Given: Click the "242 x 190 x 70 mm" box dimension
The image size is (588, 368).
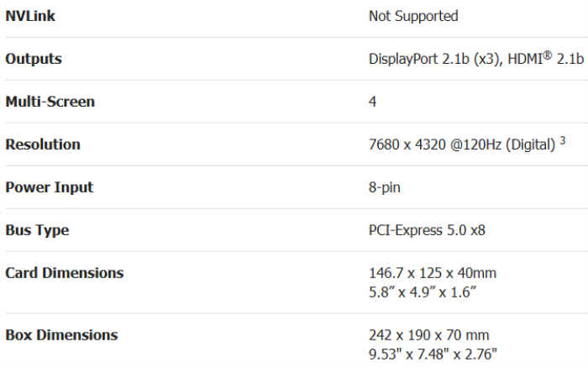Looking at the screenshot, I should (x=429, y=335).
